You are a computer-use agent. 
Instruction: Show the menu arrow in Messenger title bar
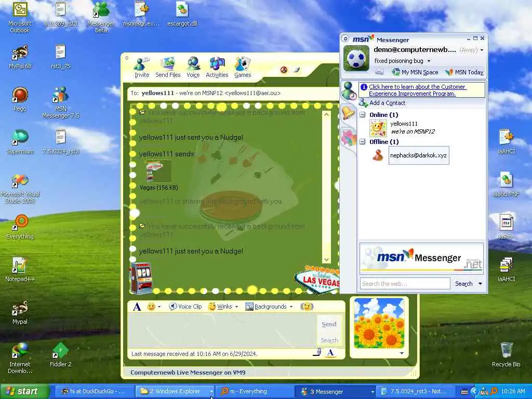(x=345, y=38)
